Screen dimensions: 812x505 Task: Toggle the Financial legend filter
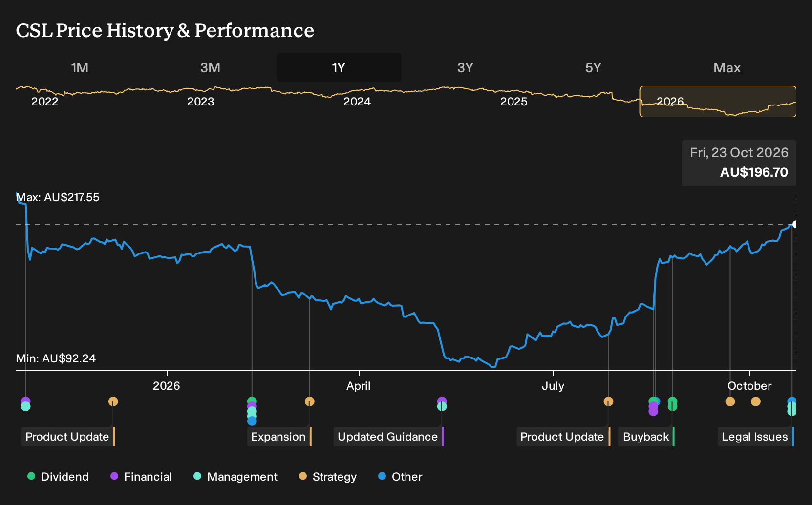coord(141,477)
